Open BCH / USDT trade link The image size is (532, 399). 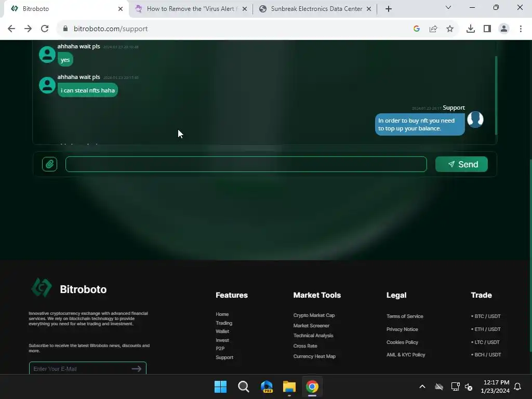[x=486, y=354]
